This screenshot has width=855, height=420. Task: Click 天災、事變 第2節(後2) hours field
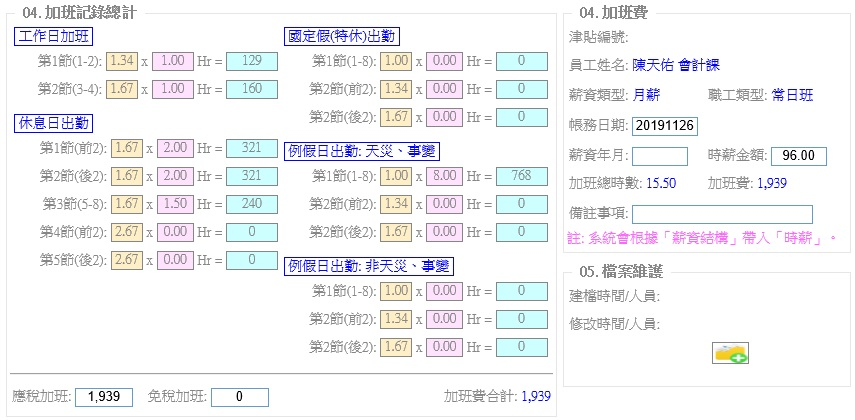[444, 232]
